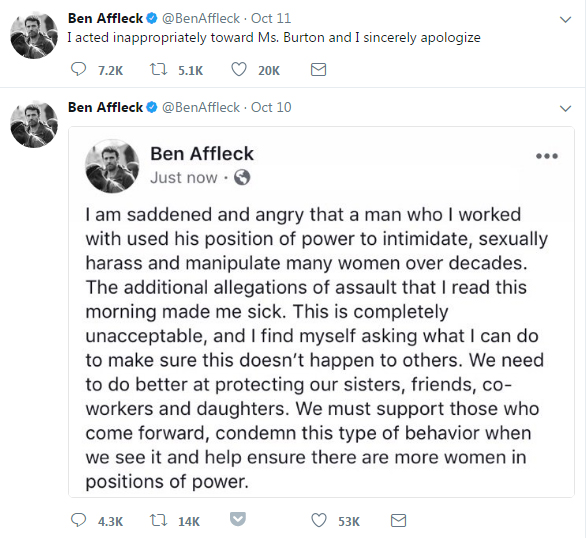Like the Oct 10 tweet with 53K likes
This screenshot has width=586, height=538.
(x=319, y=520)
